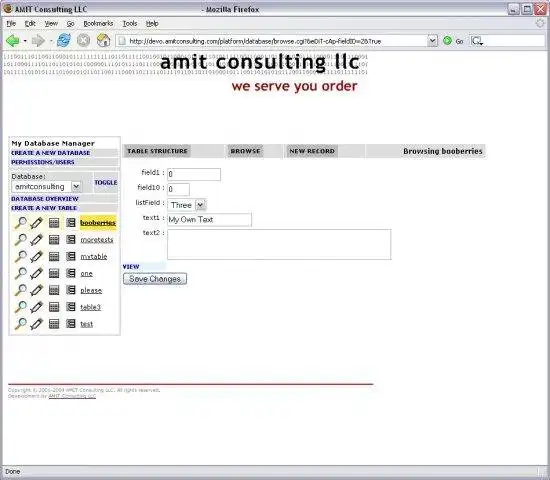Open the booberries table link

(x=98, y=223)
